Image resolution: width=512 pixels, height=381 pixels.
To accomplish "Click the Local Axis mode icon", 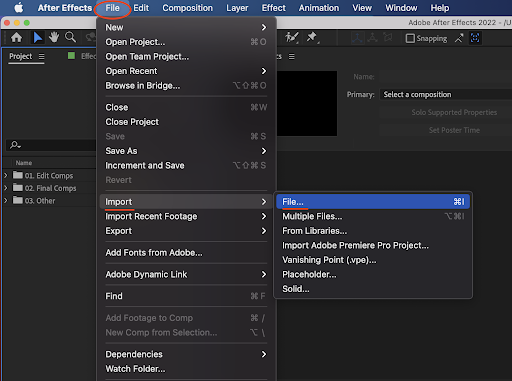I will pos(357,38).
